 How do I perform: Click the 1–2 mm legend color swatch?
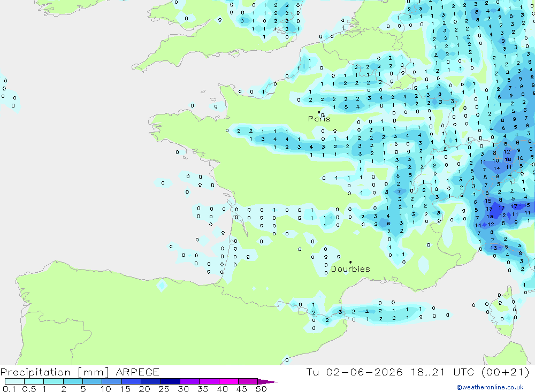tap(53, 381)
